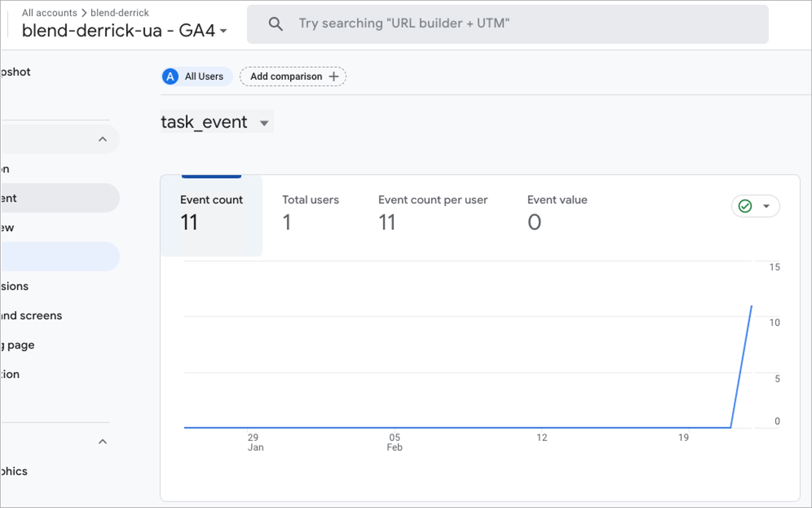Viewport: 812px width, 508px height.
Task: Click the All Users comparison chip
Action: (x=204, y=77)
